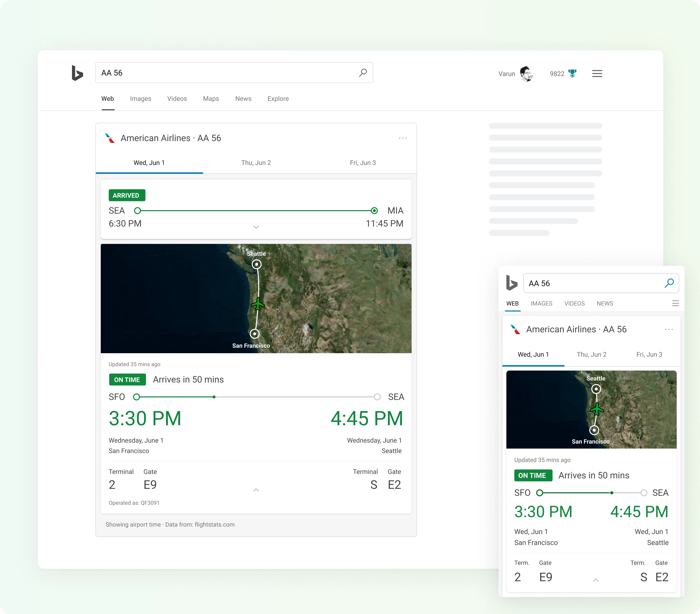Click American Airlines logo in desktop card
The height and width of the screenshot is (614, 700).
click(x=109, y=138)
